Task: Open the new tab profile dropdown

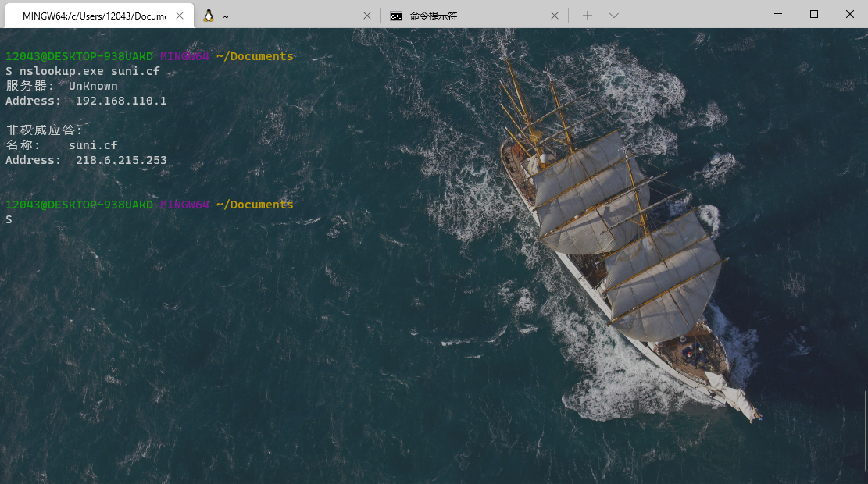Action: pyautogui.click(x=614, y=16)
